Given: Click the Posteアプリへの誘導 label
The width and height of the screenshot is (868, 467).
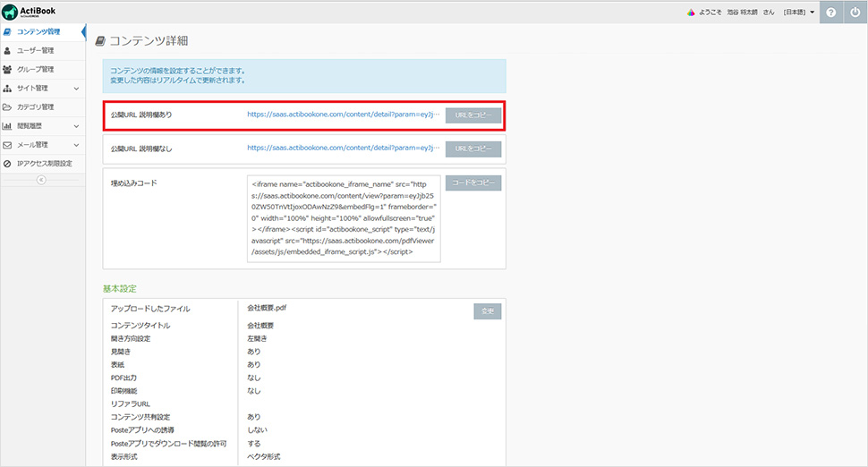Looking at the screenshot, I should tap(143, 430).
